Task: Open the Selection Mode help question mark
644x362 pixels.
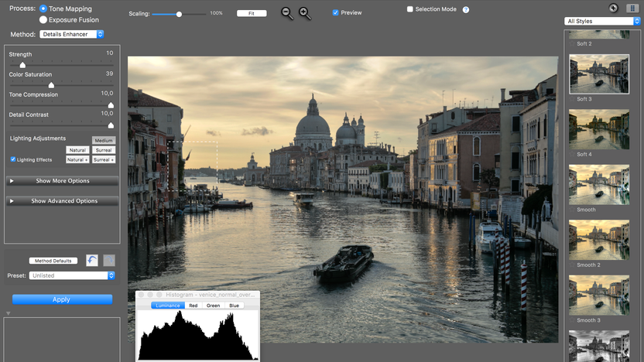Action: [466, 9]
